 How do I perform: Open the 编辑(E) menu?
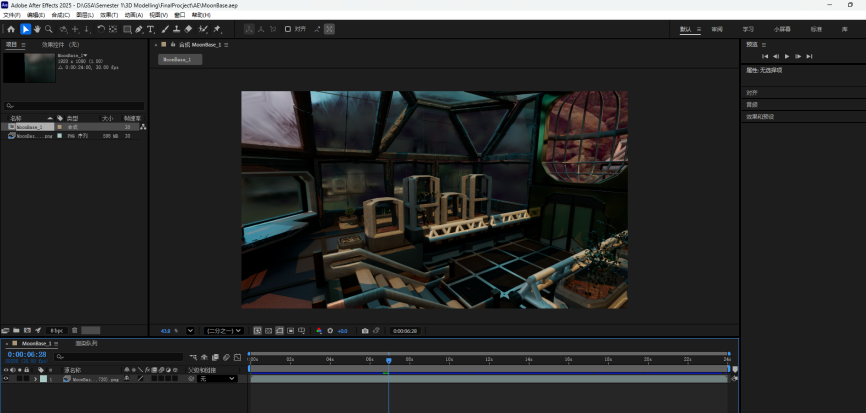[x=36, y=15]
